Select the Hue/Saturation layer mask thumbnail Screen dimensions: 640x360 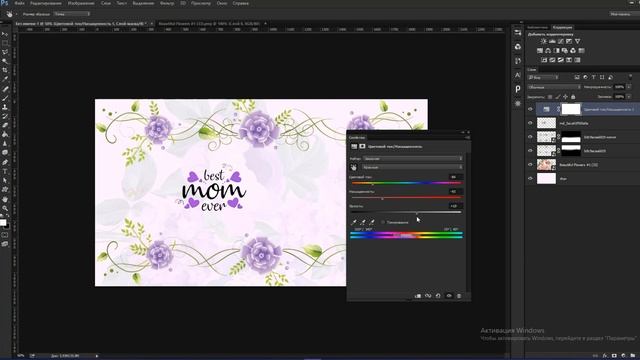571,109
